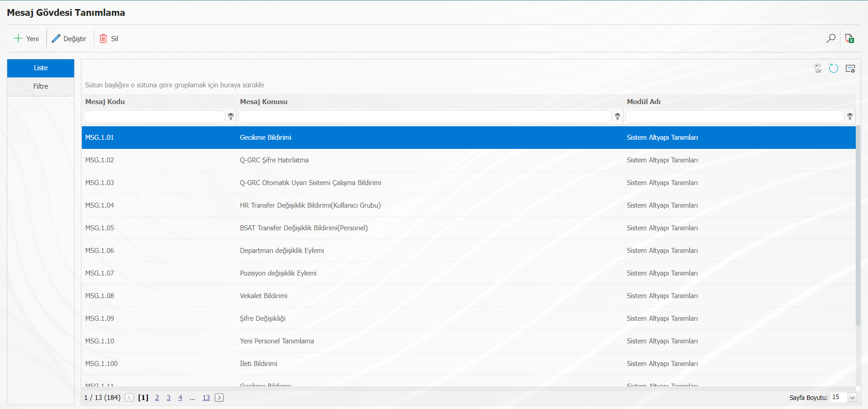This screenshot has height=409, width=868.
Task: Switch to the Filtre tab
Action: point(41,86)
